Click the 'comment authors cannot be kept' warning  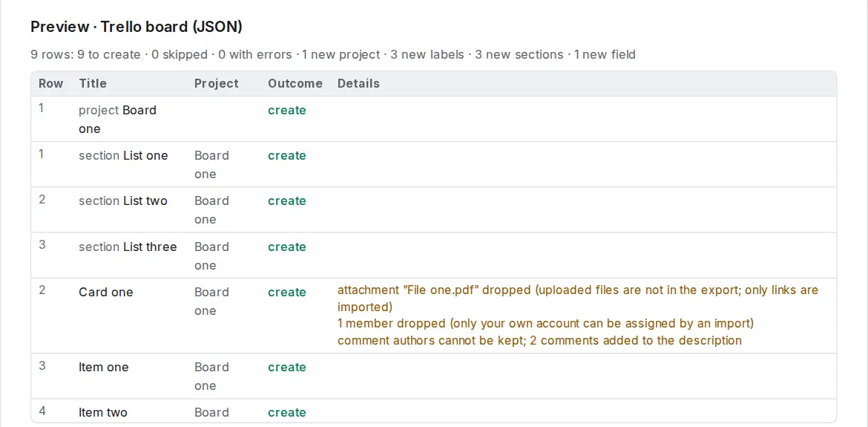540,340
